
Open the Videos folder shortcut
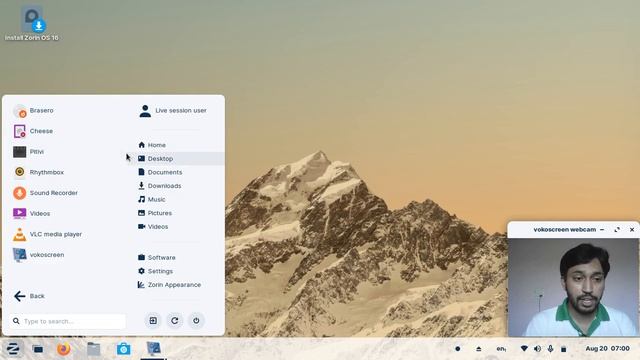pyautogui.click(x=153, y=227)
